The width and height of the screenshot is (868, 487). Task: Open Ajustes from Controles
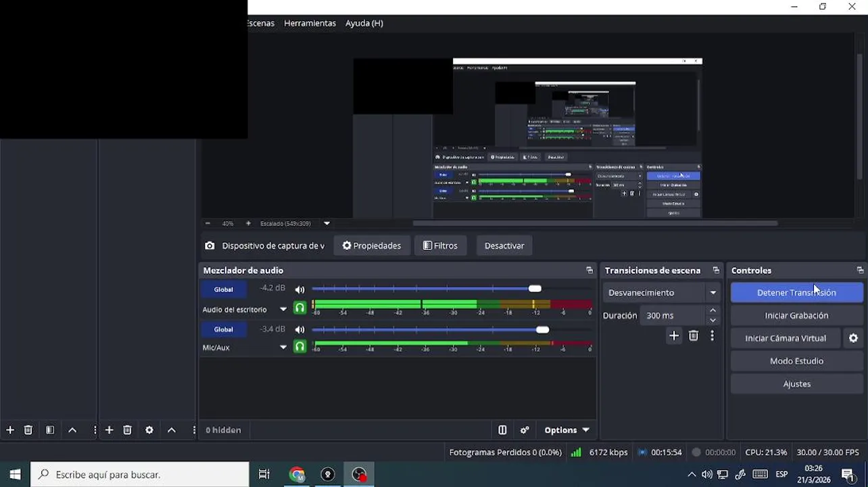tap(797, 384)
